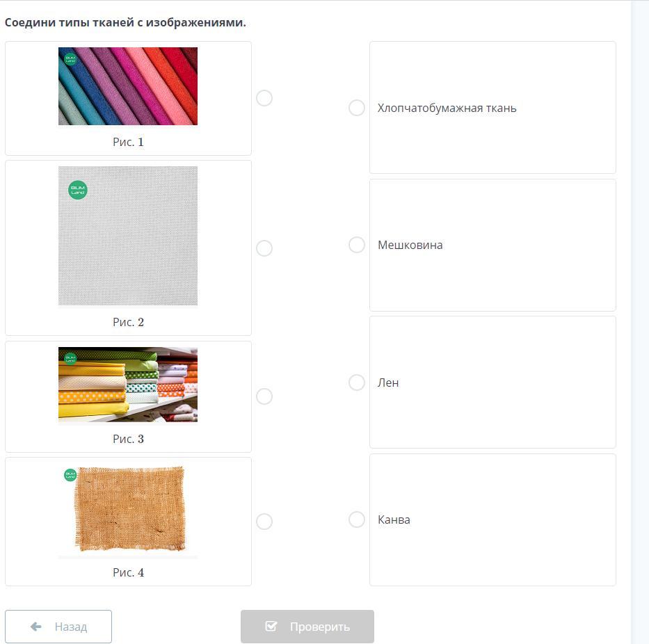Click the colorful fabric rolls image
Screen dimensions: 649x644
click(x=128, y=86)
